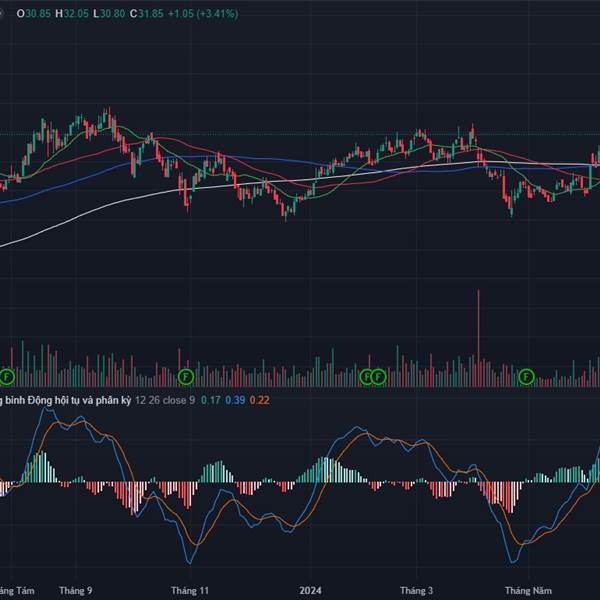Click the open price value O30.85

pyautogui.click(x=34, y=14)
